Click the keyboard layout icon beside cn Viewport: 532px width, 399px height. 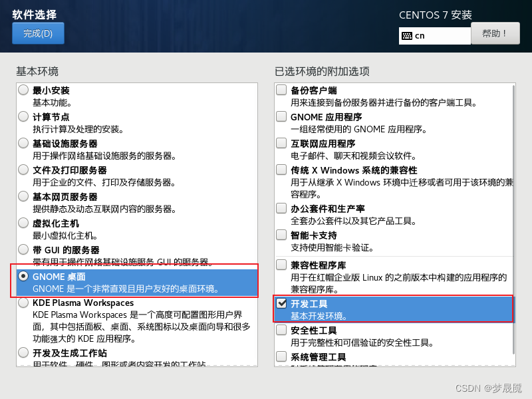407,36
